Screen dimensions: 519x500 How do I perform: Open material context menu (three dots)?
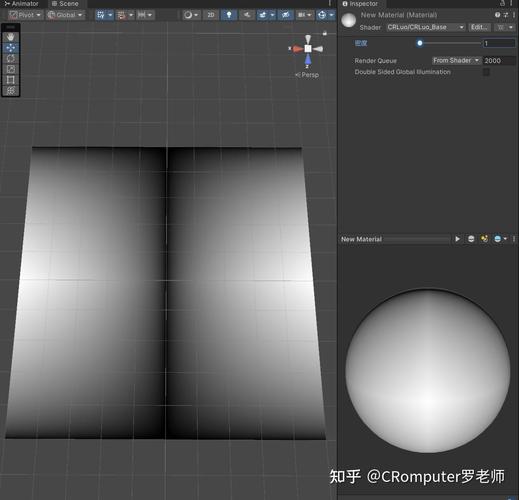pos(514,15)
